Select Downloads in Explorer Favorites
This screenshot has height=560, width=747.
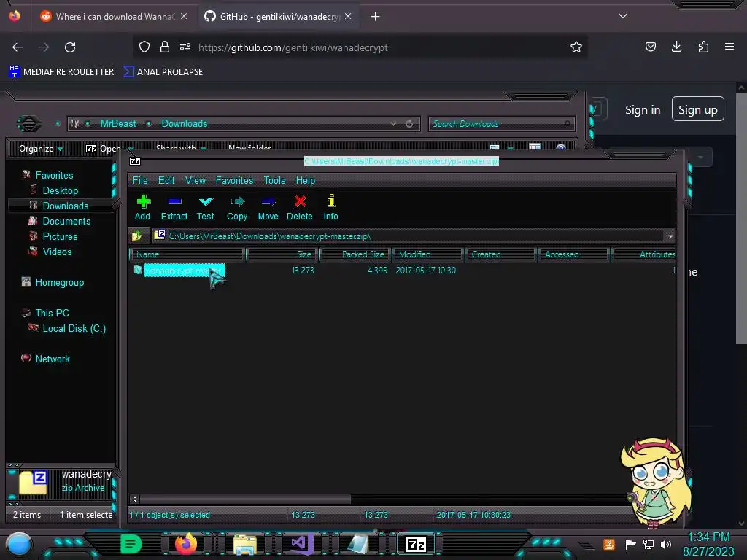point(65,206)
